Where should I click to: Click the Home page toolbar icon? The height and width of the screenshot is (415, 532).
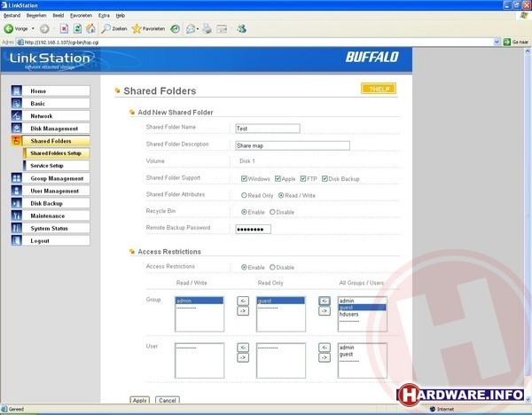pos(90,29)
